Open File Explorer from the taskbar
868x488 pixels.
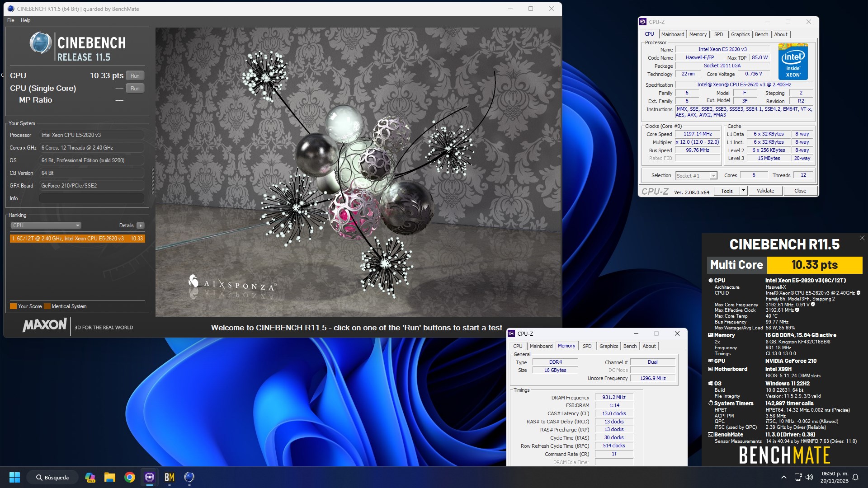click(110, 477)
